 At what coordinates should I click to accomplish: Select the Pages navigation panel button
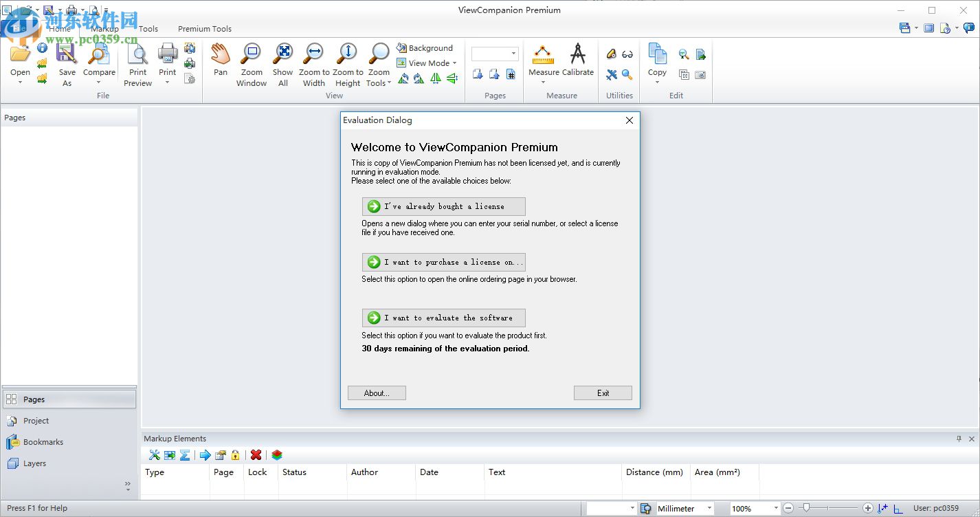69,399
